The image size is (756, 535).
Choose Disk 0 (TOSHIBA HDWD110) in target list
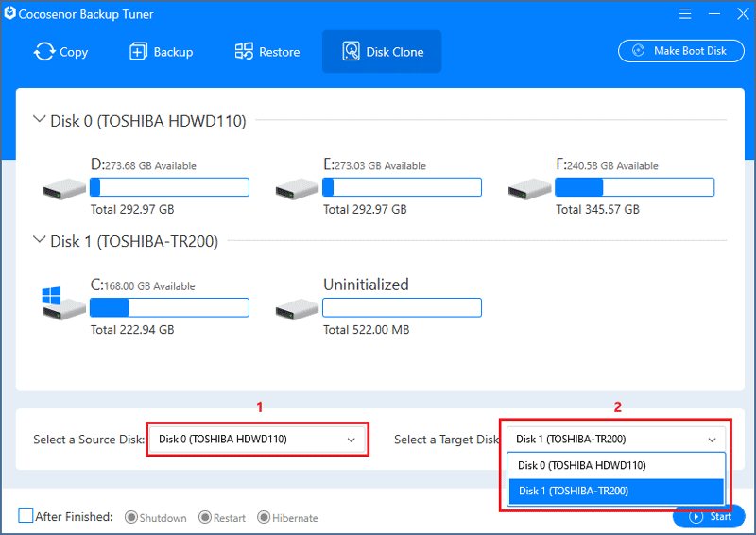pos(616,466)
